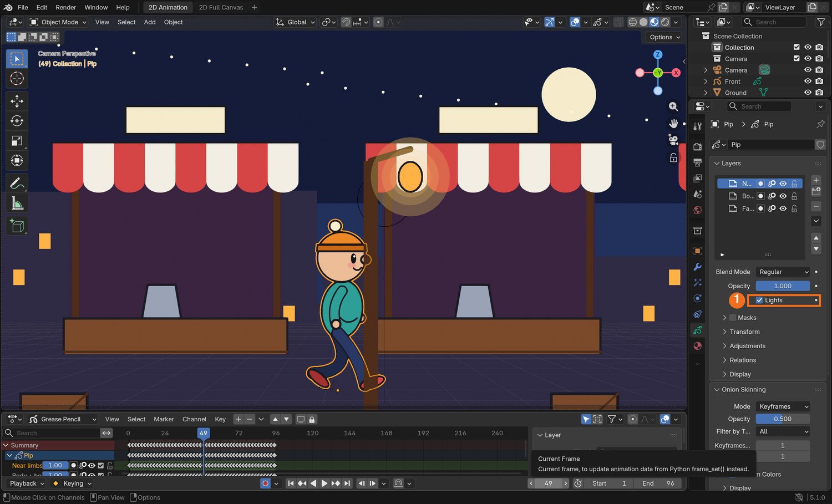Click the viewport zoom magnifier icon
Viewport: 832px width, 504px height.
pyautogui.click(x=673, y=106)
